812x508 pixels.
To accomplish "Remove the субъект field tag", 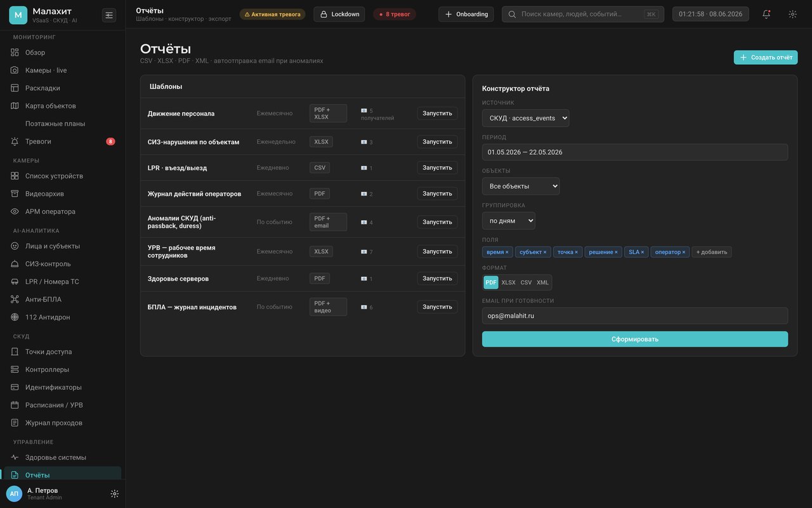I will (545, 252).
